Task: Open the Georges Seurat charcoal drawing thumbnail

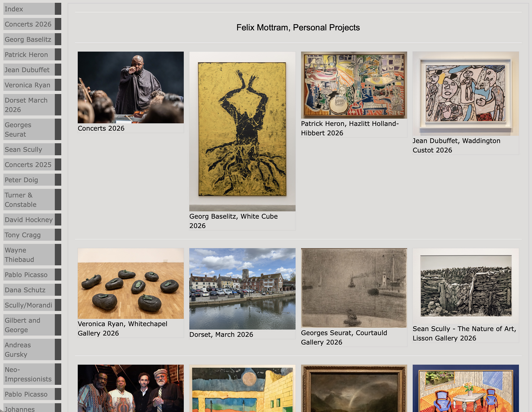Action: [x=354, y=288]
